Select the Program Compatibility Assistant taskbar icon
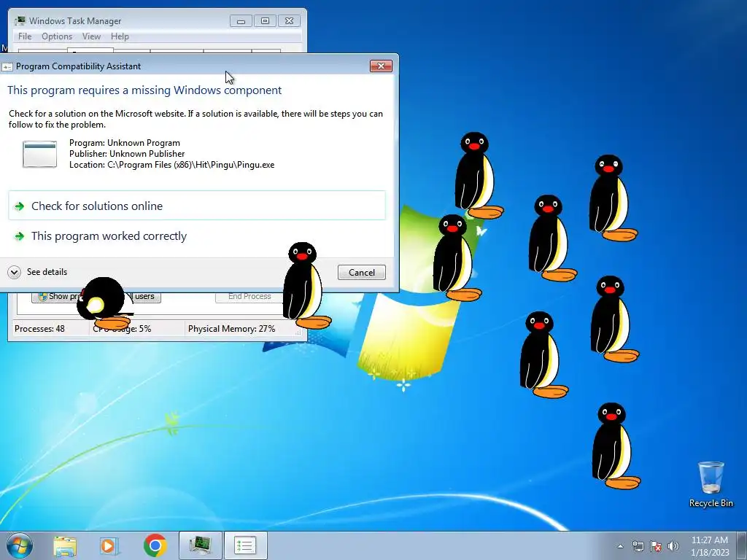This screenshot has width=747, height=560. (245, 545)
